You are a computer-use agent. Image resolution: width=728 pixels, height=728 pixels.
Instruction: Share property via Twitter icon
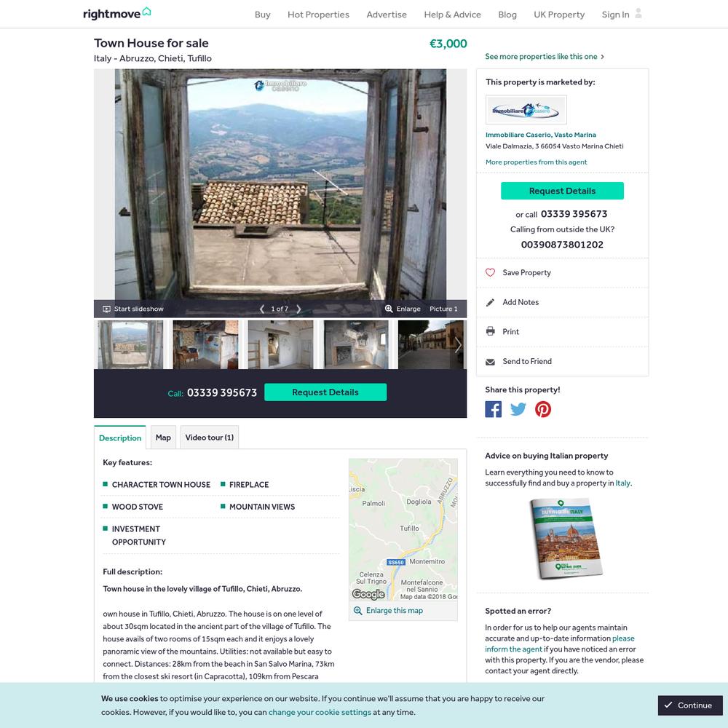click(518, 409)
